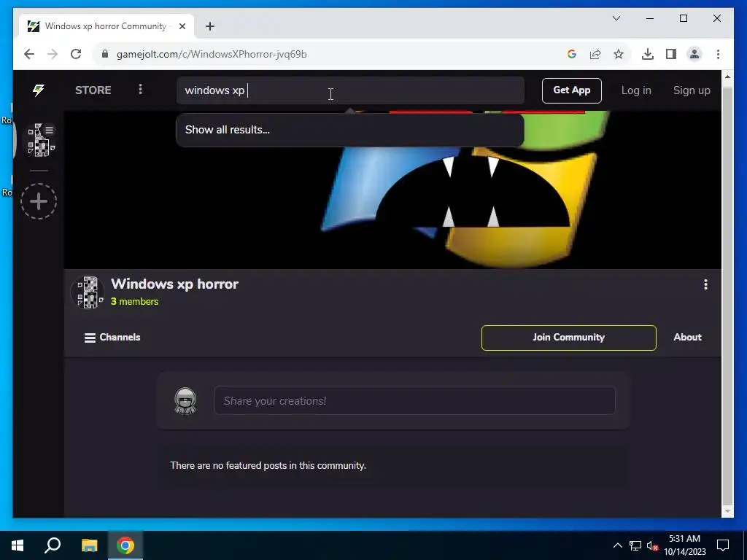Open the community three-dot options menu

705,284
